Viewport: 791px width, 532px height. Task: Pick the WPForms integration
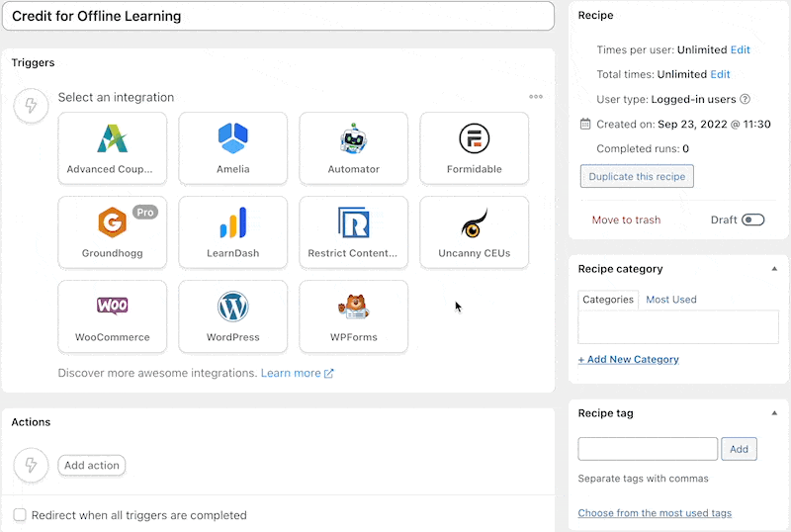coord(353,316)
